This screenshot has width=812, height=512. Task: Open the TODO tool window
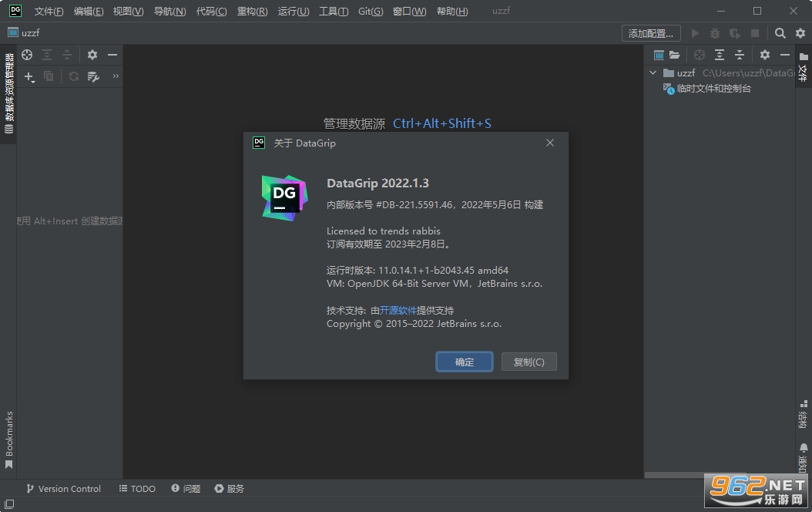137,489
